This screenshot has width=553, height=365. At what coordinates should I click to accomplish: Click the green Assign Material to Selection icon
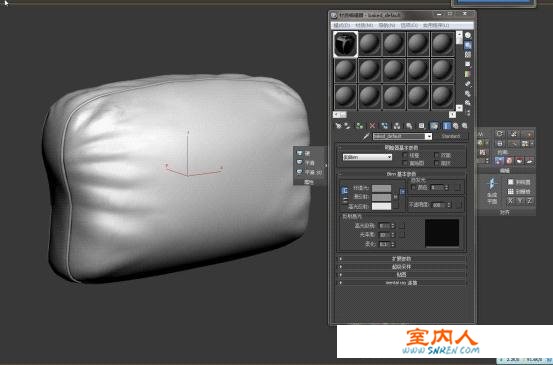(x=359, y=126)
